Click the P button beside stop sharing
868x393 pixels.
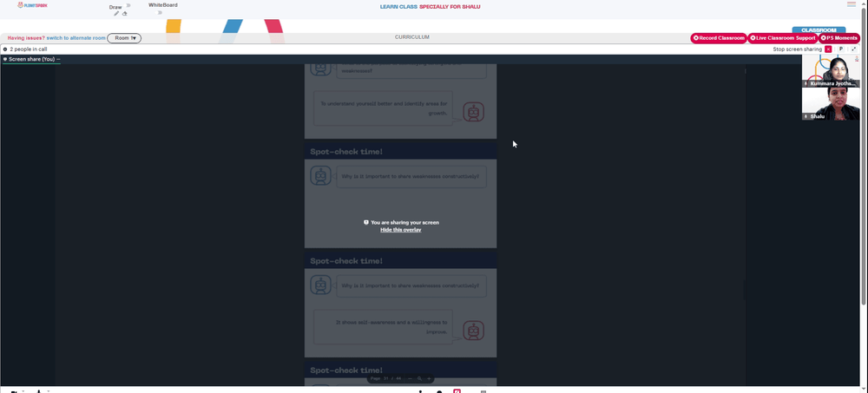(841, 49)
